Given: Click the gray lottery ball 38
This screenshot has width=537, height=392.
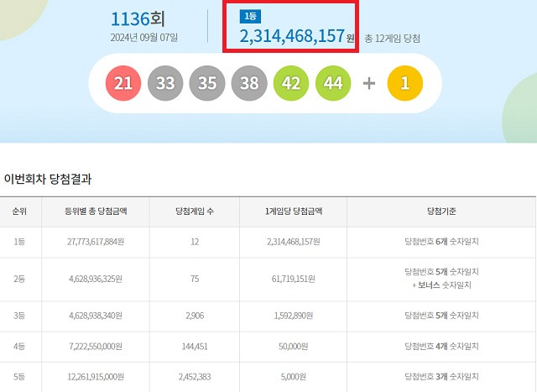Looking at the screenshot, I should (x=249, y=83).
